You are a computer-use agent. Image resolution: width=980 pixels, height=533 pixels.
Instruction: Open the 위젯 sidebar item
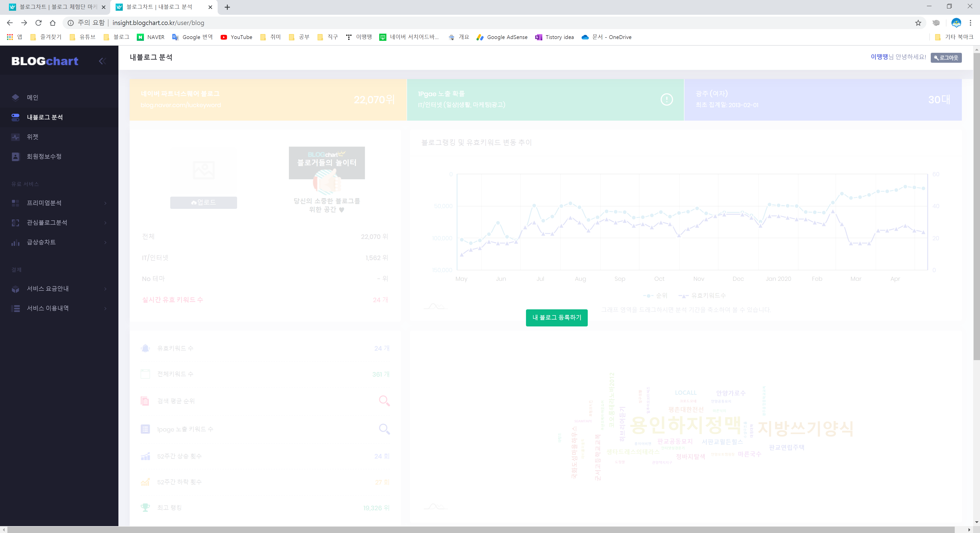32,137
